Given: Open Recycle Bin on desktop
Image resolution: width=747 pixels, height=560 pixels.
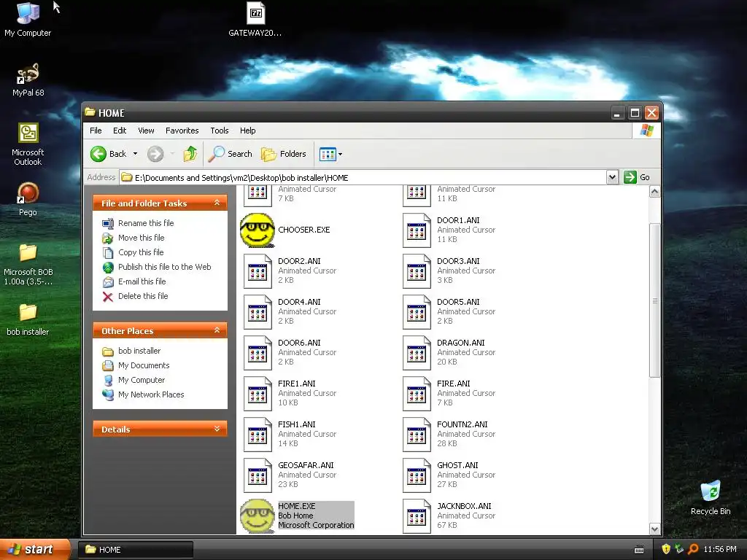Looking at the screenshot, I should click(x=711, y=498).
